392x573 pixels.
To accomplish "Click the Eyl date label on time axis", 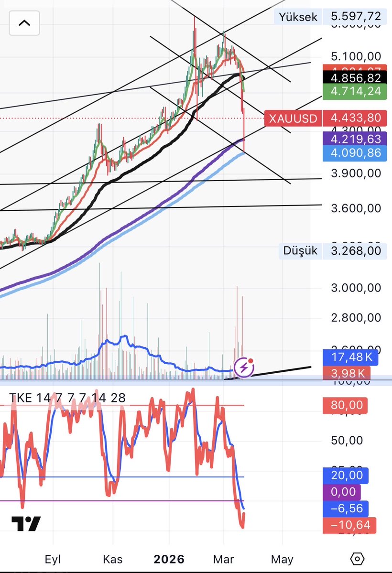I will 53,559.
